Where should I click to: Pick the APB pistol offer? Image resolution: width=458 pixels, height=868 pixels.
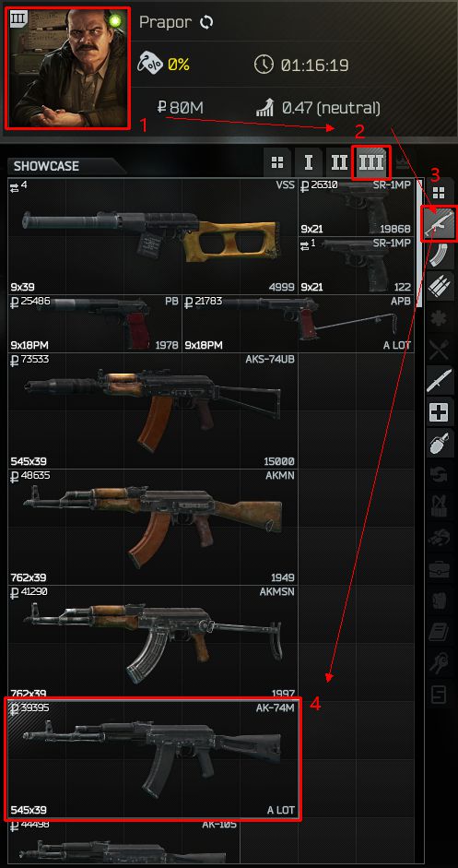tap(299, 323)
